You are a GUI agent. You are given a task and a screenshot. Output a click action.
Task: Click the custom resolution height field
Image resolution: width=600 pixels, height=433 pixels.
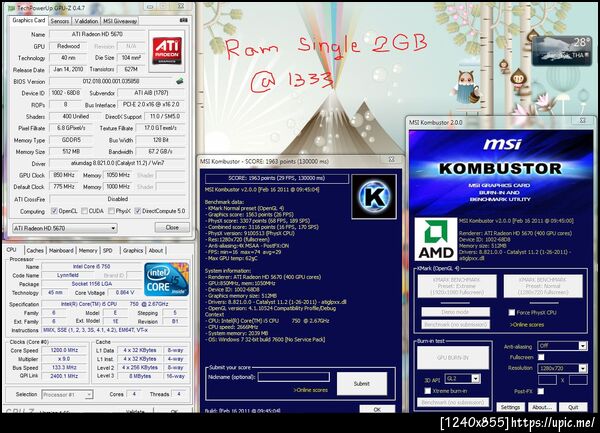578,380
